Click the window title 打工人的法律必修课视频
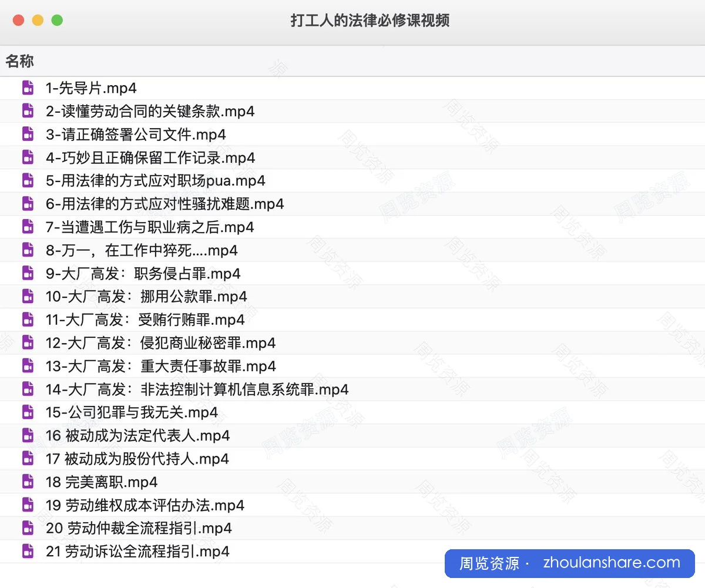 point(370,21)
